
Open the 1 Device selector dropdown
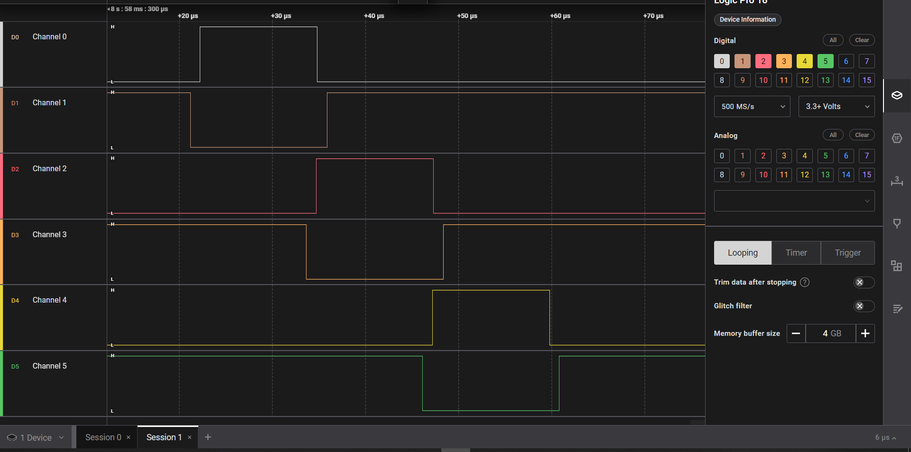click(35, 437)
